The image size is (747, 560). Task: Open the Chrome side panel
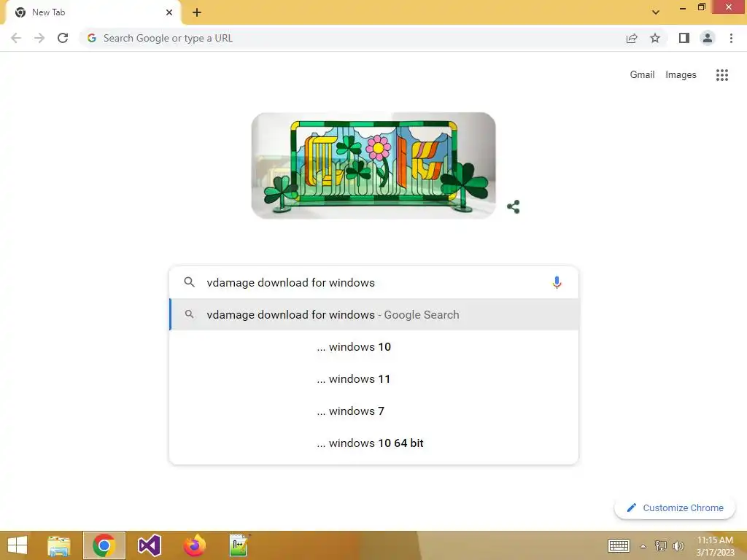(684, 38)
